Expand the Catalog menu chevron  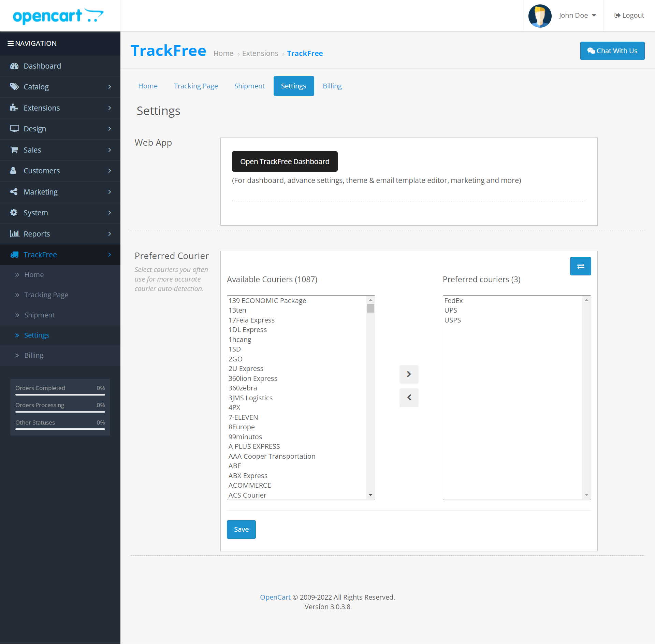coord(110,87)
